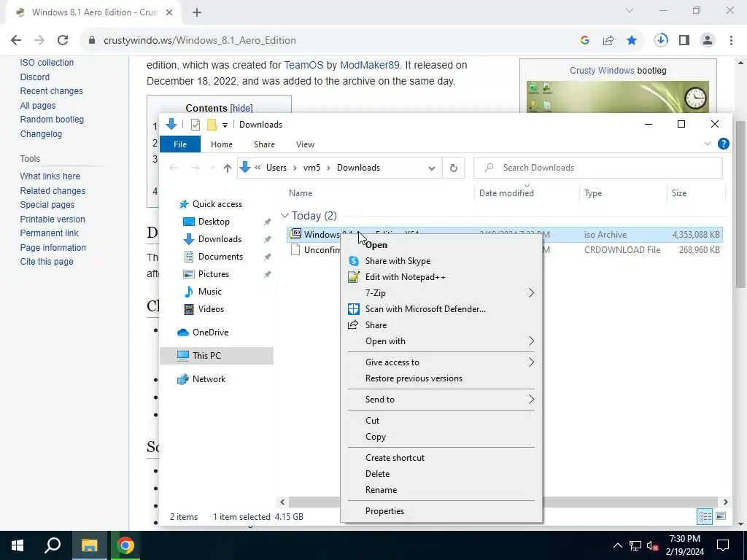Screen dimensions: 747x560
Task: Switch to Details view icon in status bar
Action: click(x=705, y=517)
